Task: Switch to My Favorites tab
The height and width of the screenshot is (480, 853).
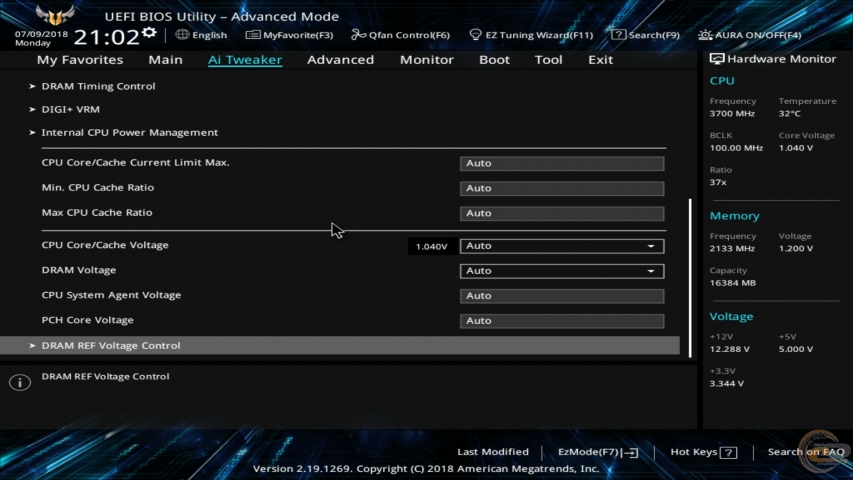Action: click(x=80, y=59)
